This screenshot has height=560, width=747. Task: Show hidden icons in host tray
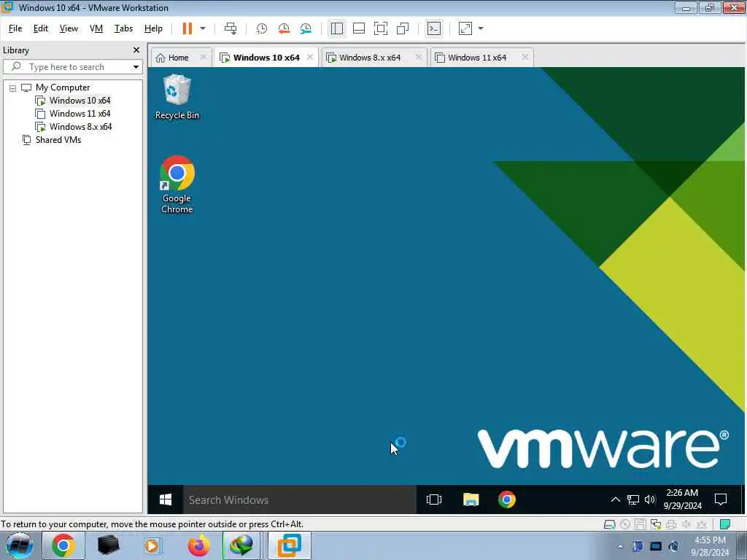point(620,546)
